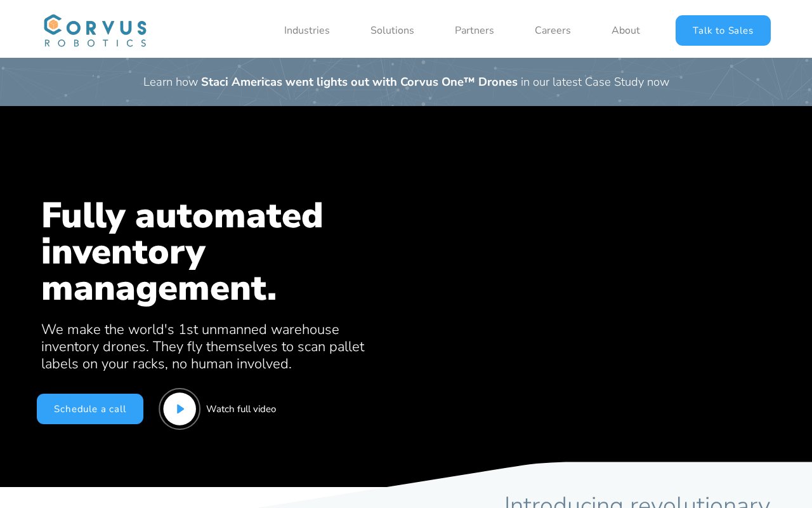Go to the Careers page

(553, 30)
